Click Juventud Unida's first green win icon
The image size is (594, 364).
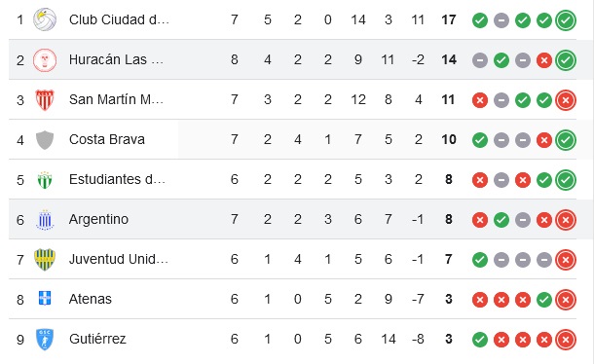coord(480,260)
